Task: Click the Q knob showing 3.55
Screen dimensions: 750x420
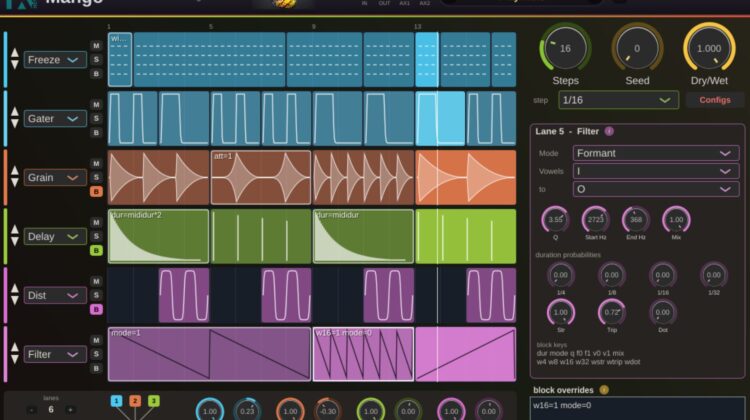Action: click(x=555, y=220)
